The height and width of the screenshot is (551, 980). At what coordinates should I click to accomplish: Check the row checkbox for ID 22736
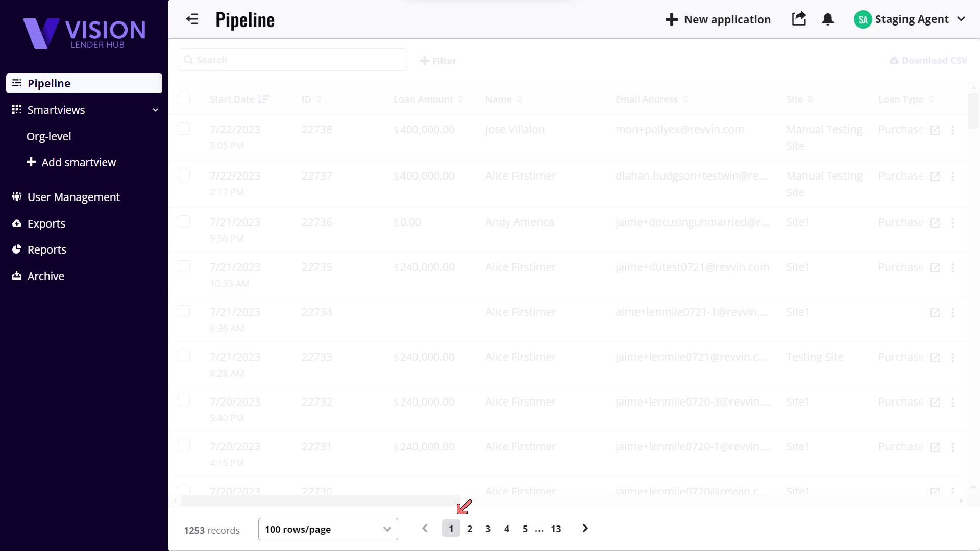(184, 222)
